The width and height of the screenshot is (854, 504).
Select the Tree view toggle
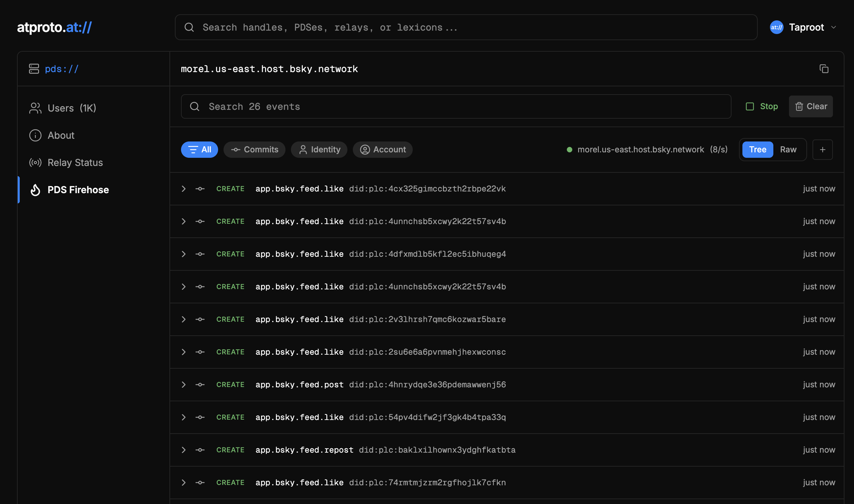[x=757, y=150]
